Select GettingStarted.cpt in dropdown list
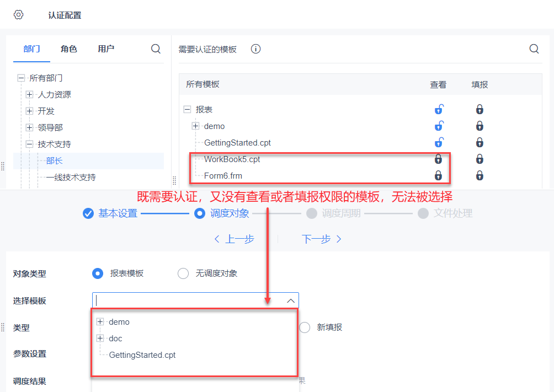Screen dimensions: 554x392 click(142, 355)
